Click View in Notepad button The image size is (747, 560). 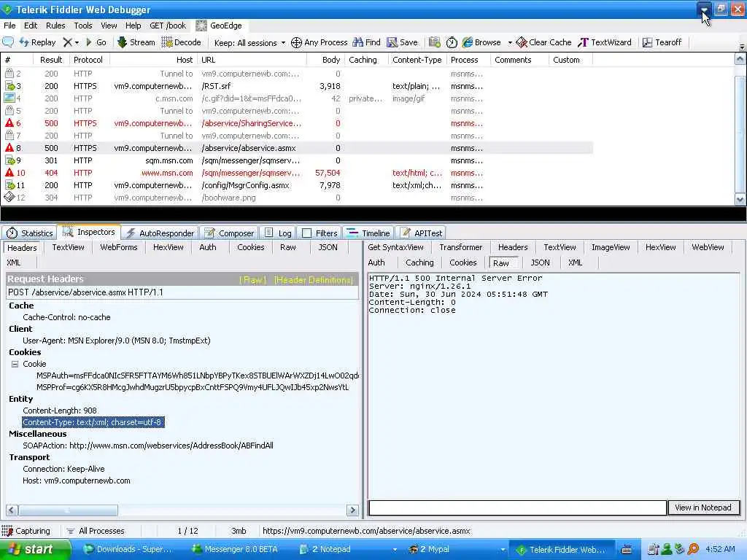point(703,507)
